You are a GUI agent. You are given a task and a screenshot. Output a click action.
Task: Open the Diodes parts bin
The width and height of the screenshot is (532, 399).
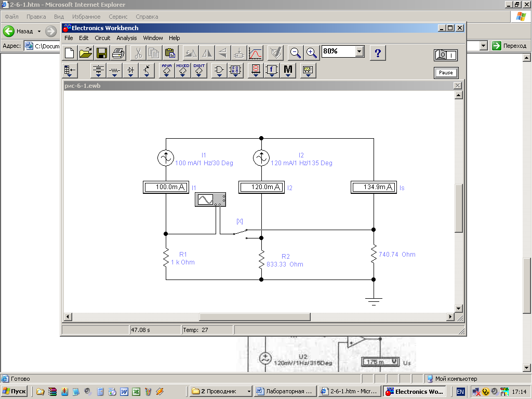(x=130, y=71)
